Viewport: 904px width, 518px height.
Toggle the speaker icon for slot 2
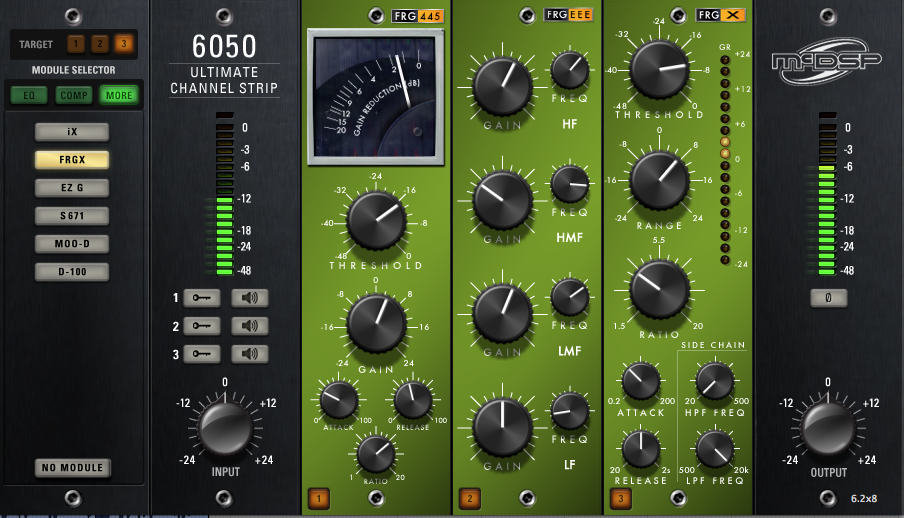(250, 326)
